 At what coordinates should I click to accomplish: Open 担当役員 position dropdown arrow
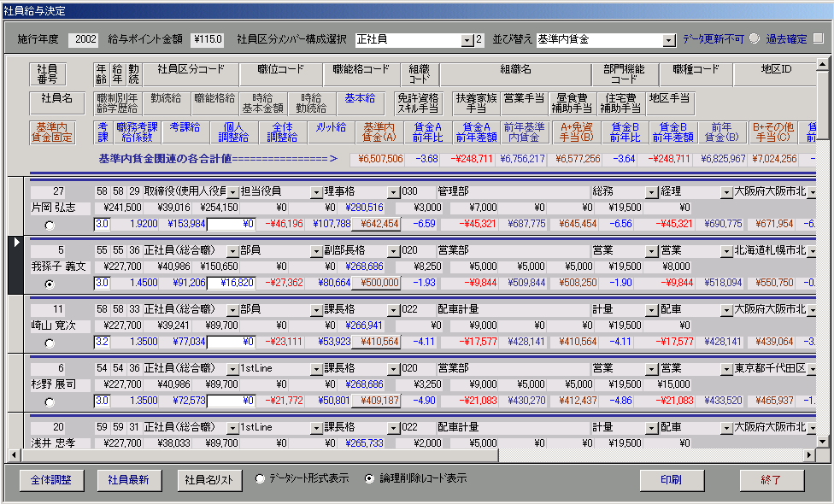(316, 192)
